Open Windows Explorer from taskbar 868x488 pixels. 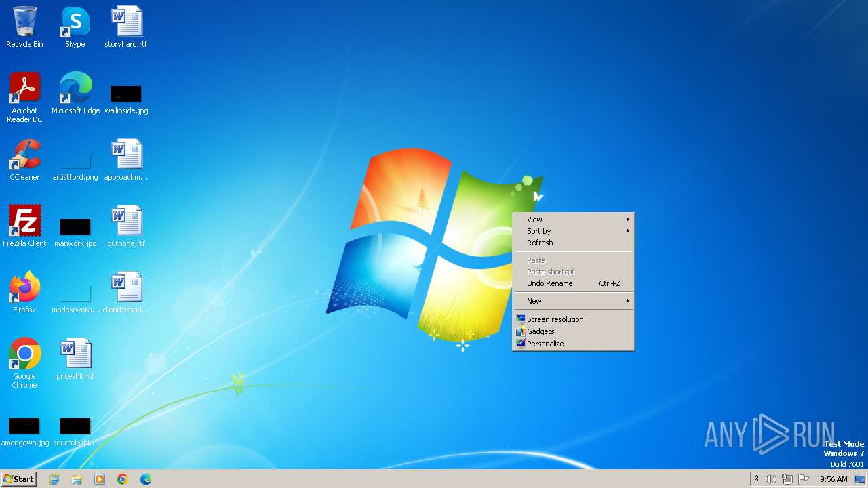77,479
